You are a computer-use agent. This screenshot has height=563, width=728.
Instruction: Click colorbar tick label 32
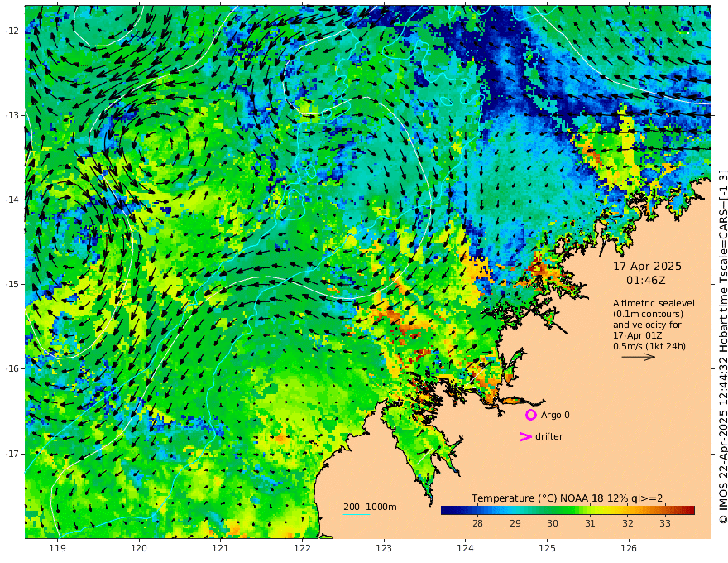click(x=628, y=523)
